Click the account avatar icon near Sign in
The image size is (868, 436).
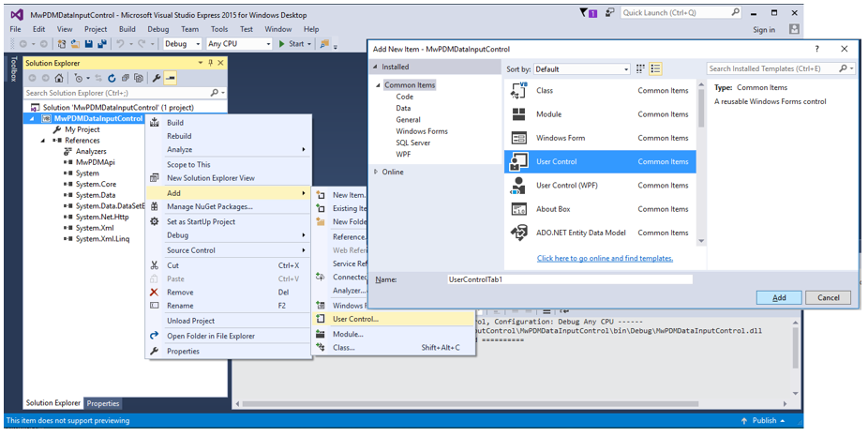point(794,29)
